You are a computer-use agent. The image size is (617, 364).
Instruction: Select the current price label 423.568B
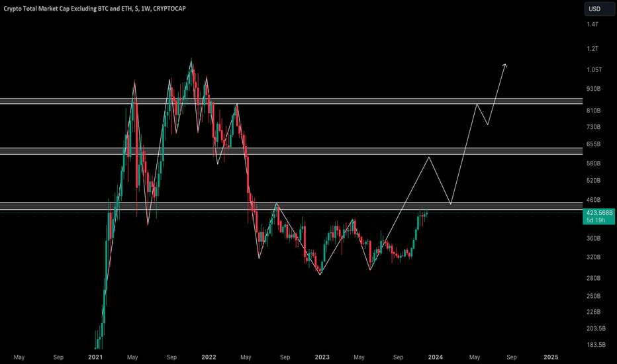(599, 213)
